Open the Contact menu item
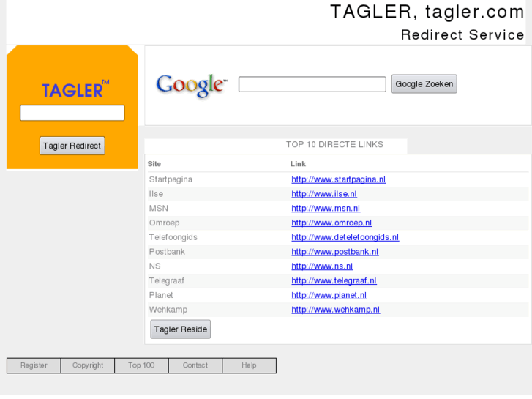The height and width of the screenshot is (399, 532). coord(195,365)
